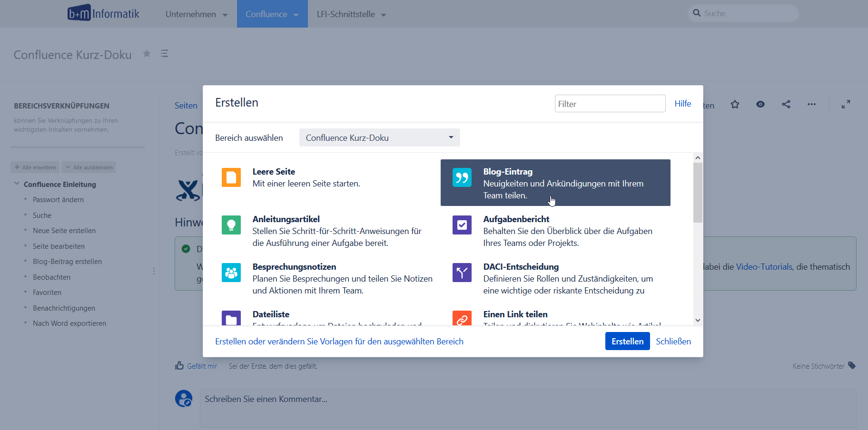The image size is (868, 430).
Task: Toggle the watch eye icon
Action: tap(760, 104)
